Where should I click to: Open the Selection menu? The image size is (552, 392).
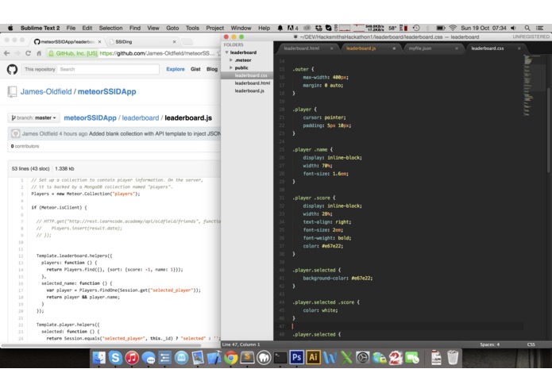pyautogui.click(x=110, y=28)
